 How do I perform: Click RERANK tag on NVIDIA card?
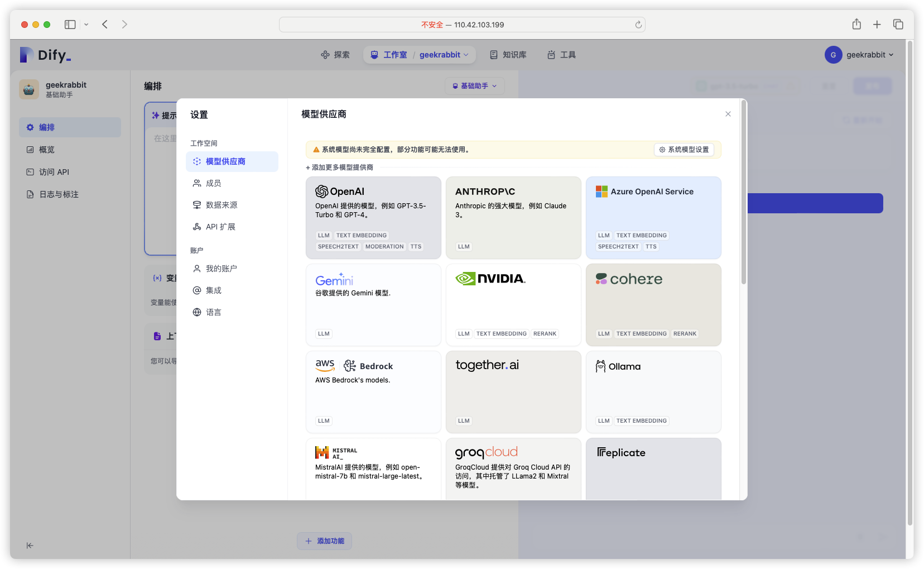545,334
